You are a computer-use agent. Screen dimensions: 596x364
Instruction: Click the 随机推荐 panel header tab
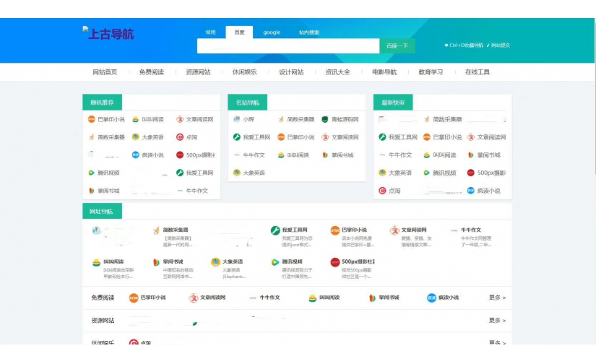(103, 103)
